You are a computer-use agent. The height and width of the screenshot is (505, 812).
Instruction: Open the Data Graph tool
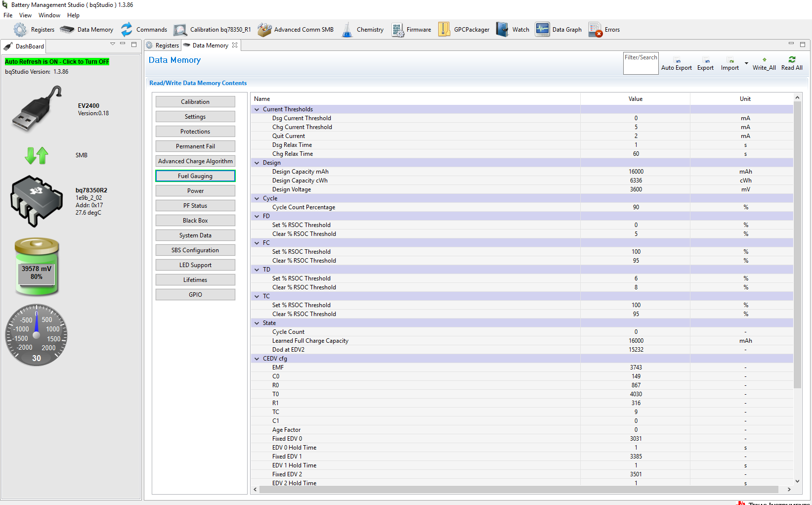click(543, 30)
